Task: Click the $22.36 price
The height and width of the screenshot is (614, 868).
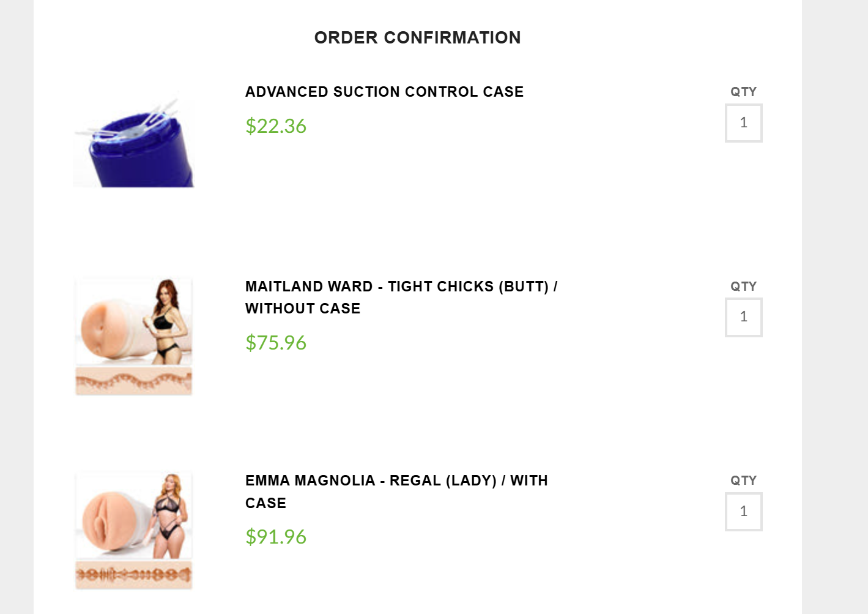Action: click(x=276, y=126)
